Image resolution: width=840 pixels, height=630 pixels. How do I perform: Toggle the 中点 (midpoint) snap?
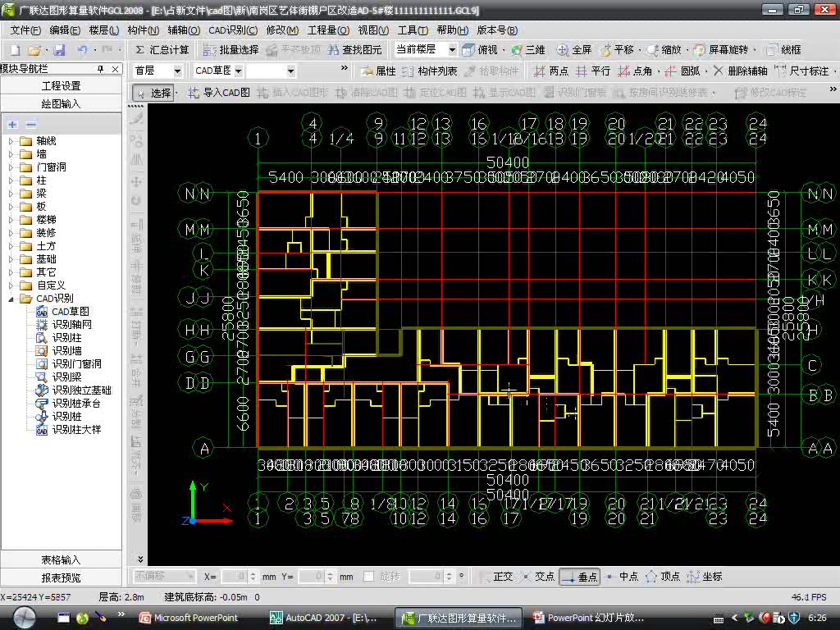pyautogui.click(x=609, y=577)
